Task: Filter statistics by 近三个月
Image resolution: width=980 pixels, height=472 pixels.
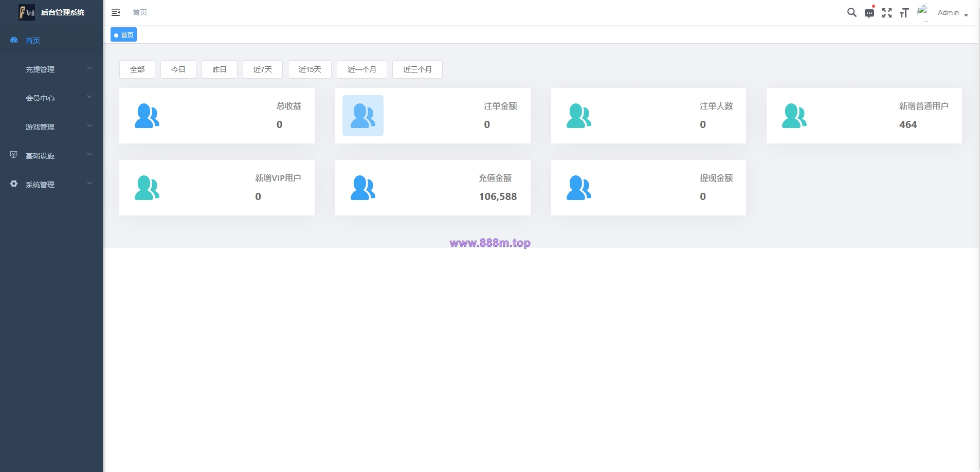Action: (418, 69)
